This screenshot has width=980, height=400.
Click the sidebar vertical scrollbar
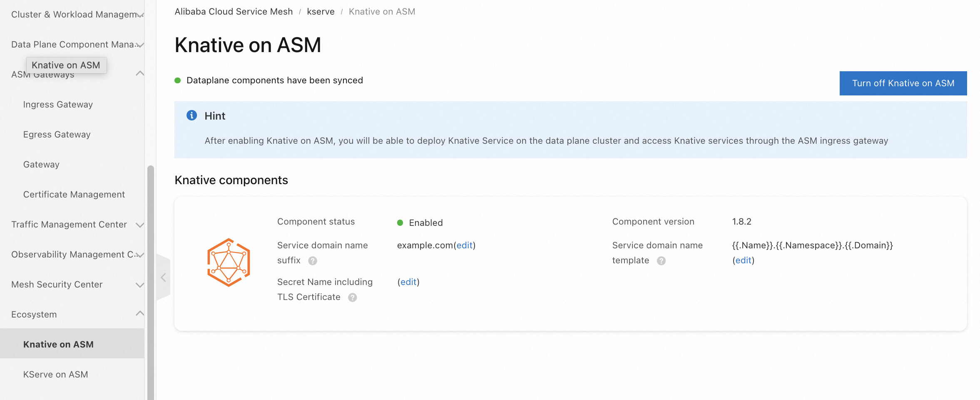pos(151,282)
